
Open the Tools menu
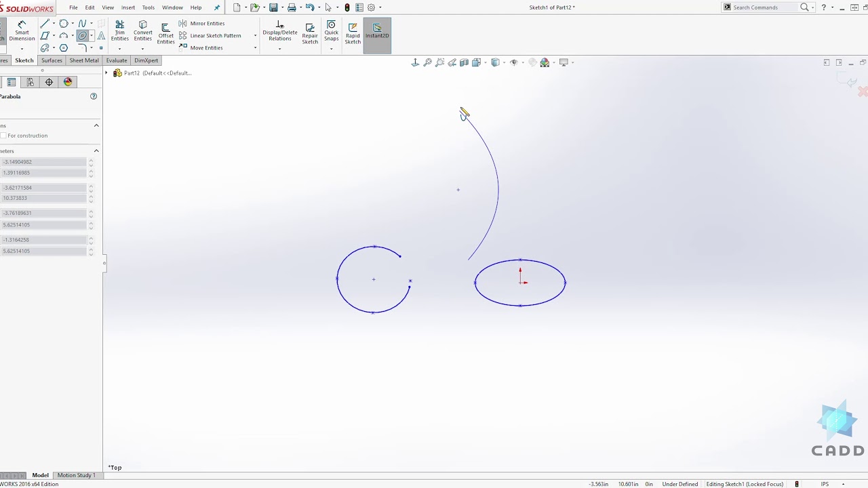coord(148,7)
